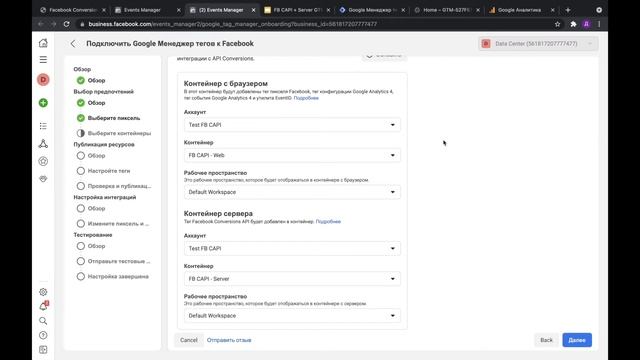
Task: Open the Отправить отзыв link
Action: [x=229, y=340]
